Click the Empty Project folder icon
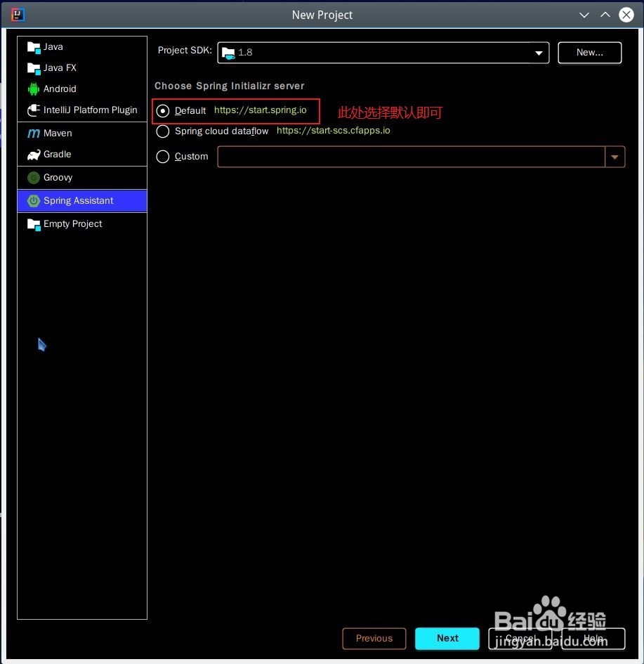644x664 pixels. pyautogui.click(x=34, y=224)
